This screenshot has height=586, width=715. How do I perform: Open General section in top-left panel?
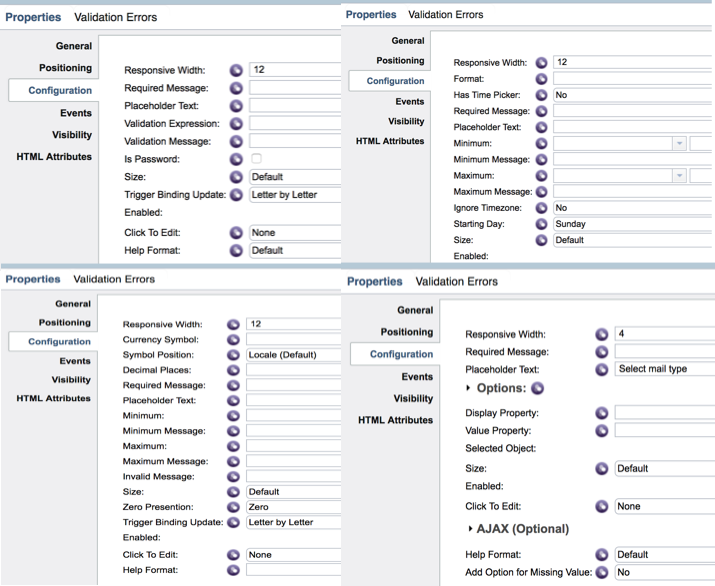click(73, 46)
